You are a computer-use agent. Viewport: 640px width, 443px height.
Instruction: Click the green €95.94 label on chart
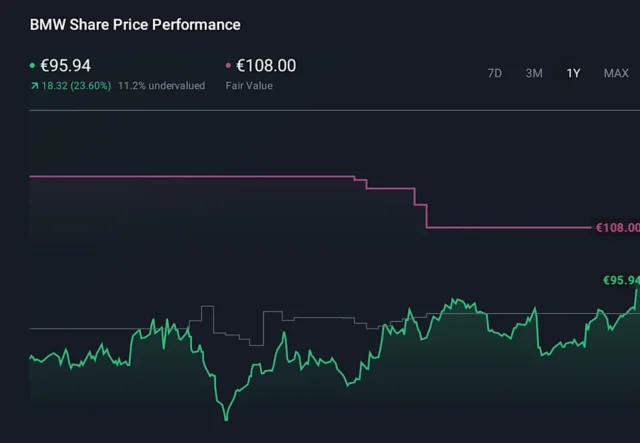(x=620, y=280)
